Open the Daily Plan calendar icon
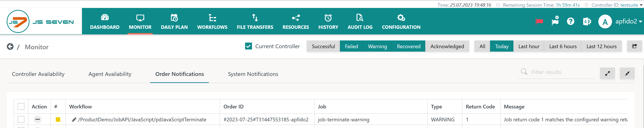Viewport: 644px width, 128px height. 174,18
